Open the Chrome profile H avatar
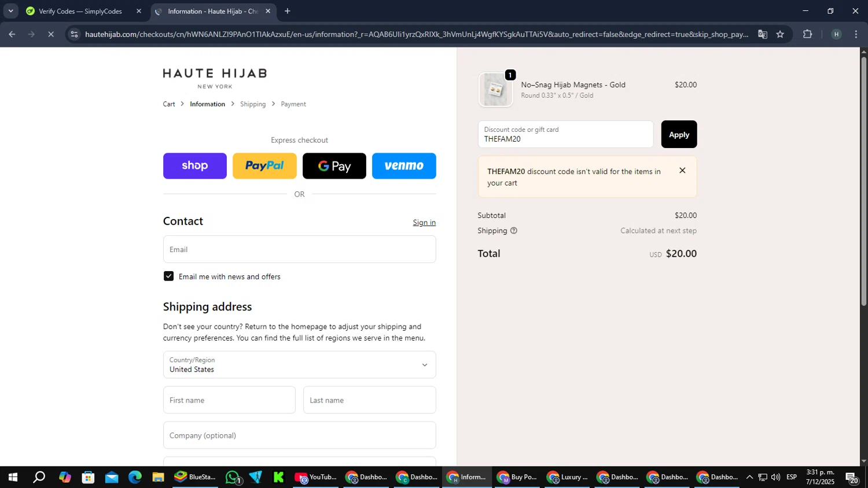The height and width of the screenshot is (488, 868). pos(836,34)
